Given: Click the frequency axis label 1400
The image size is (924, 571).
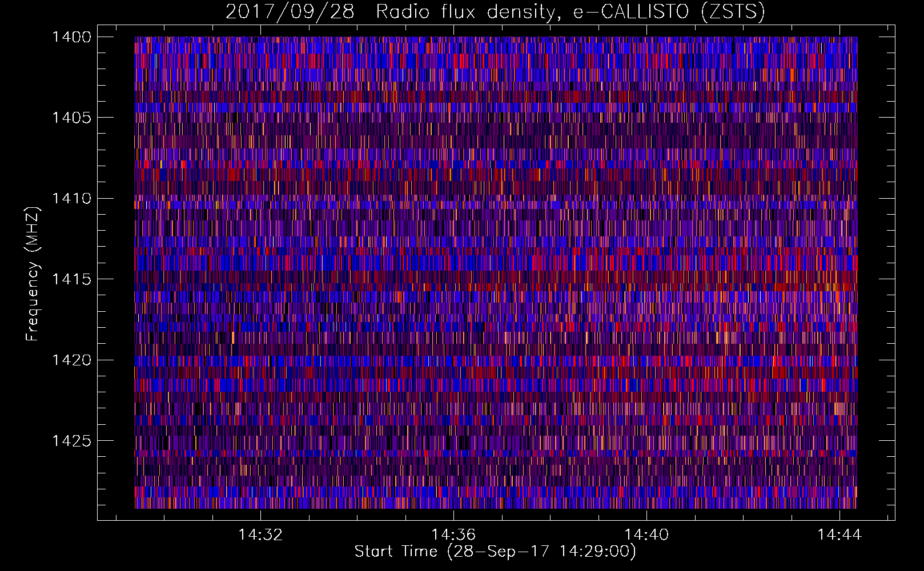Looking at the screenshot, I should [x=71, y=37].
